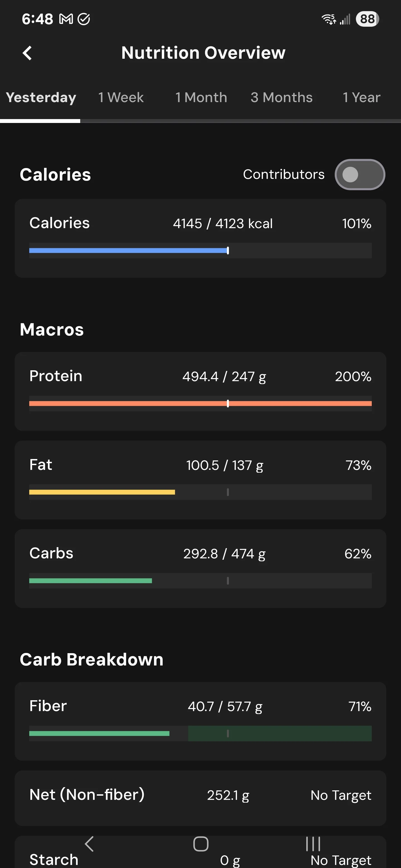Tap the Android back navigation button

tap(89, 844)
